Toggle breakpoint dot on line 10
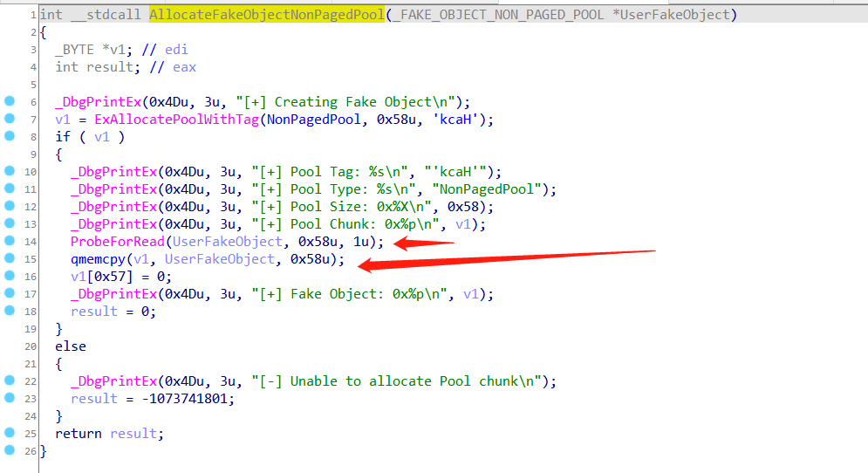Screen dimensions: 868x473 tap(10, 170)
